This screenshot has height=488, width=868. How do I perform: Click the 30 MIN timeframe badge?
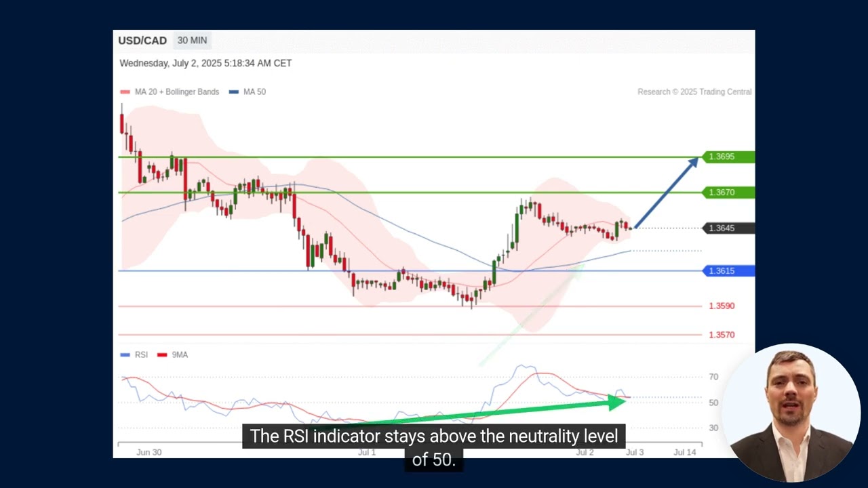(192, 41)
